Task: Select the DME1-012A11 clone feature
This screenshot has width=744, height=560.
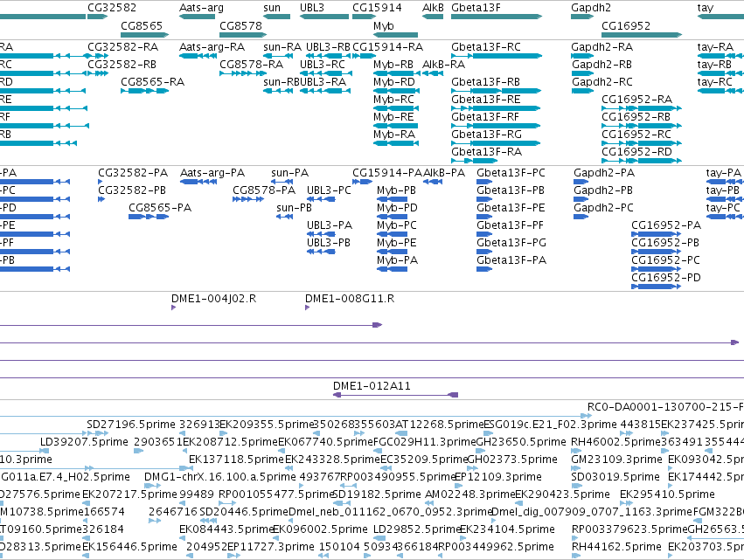Action: point(396,395)
